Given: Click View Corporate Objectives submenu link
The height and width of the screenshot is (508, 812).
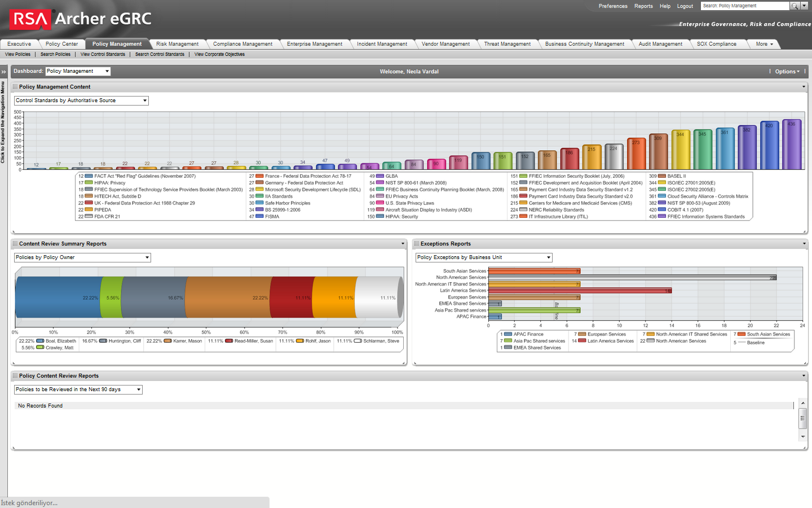Looking at the screenshot, I should tap(219, 55).
